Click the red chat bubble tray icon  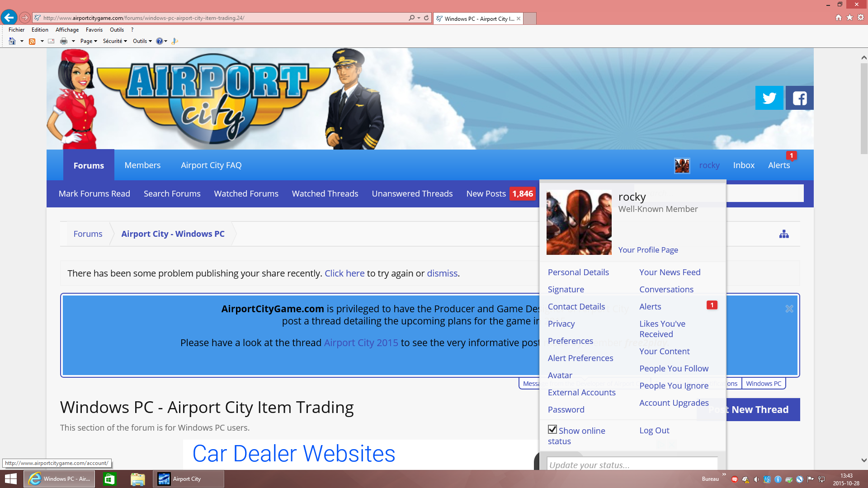(x=735, y=479)
